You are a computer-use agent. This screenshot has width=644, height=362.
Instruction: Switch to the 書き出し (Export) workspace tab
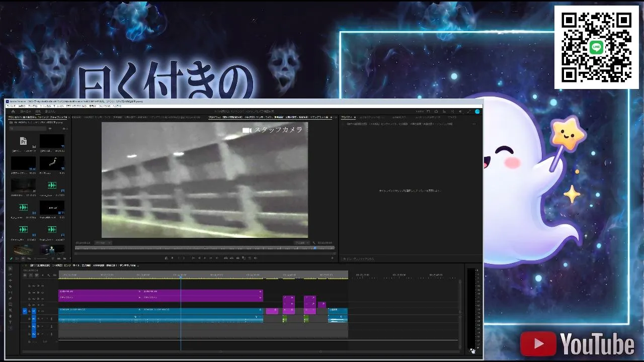(x=51, y=112)
